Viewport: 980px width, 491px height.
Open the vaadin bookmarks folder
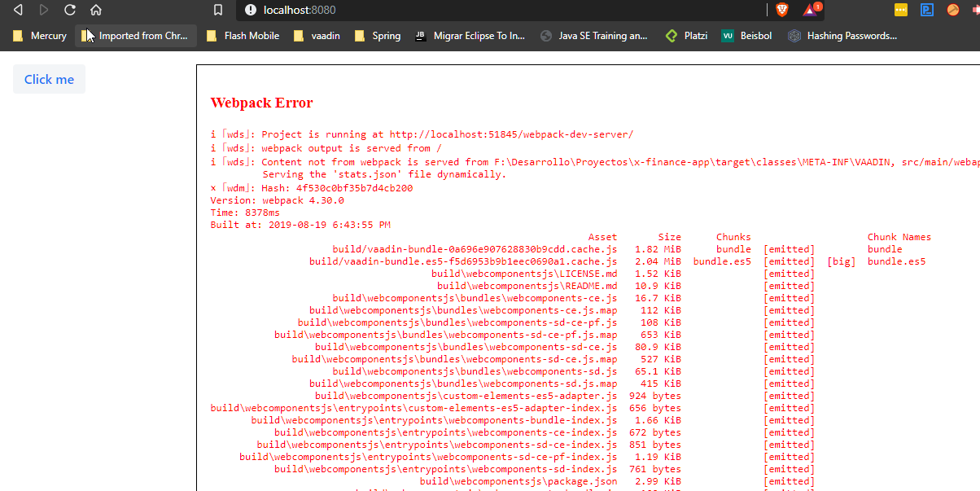[x=316, y=36]
